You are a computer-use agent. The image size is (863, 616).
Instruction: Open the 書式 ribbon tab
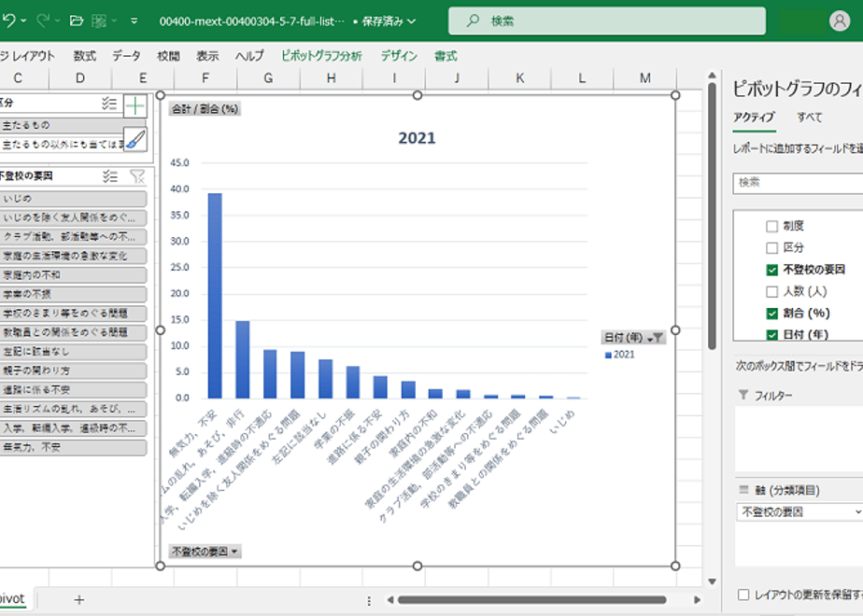(446, 56)
